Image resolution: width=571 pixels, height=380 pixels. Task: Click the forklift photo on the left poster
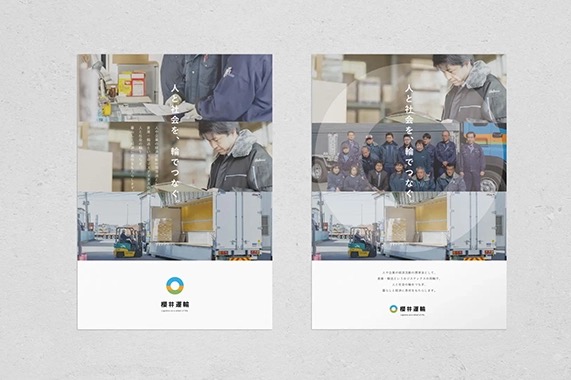(x=175, y=226)
